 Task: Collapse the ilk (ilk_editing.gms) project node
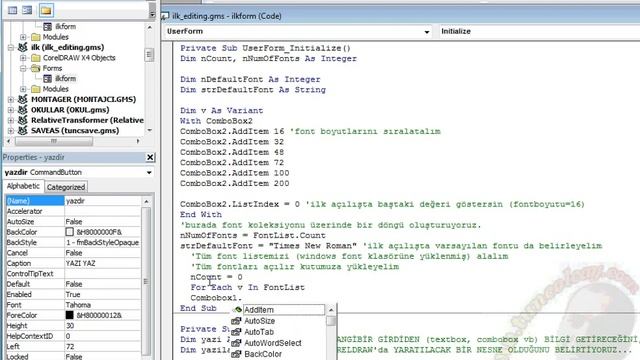pos(11,47)
